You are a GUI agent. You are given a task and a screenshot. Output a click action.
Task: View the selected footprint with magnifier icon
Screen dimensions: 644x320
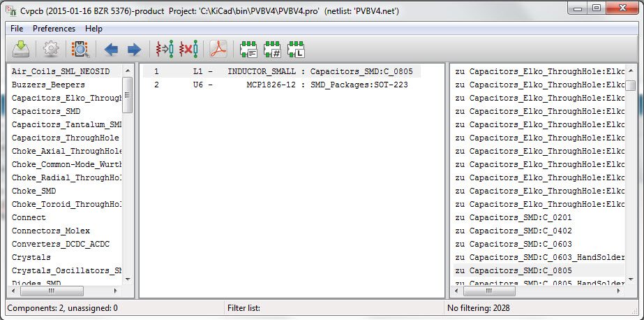point(80,50)
